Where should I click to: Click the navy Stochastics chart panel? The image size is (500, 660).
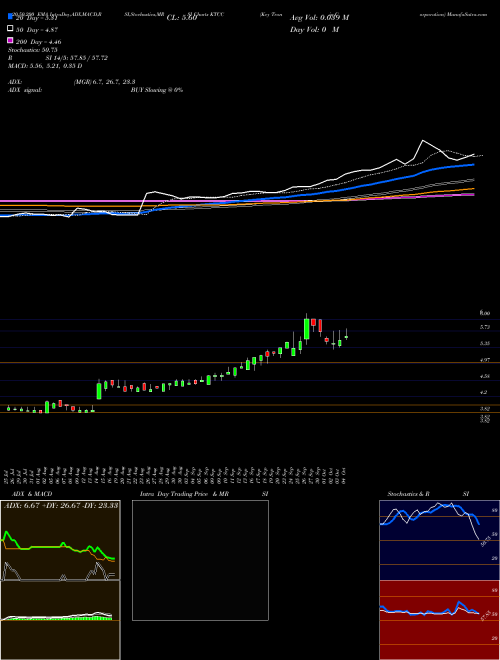tap(439, 540)
